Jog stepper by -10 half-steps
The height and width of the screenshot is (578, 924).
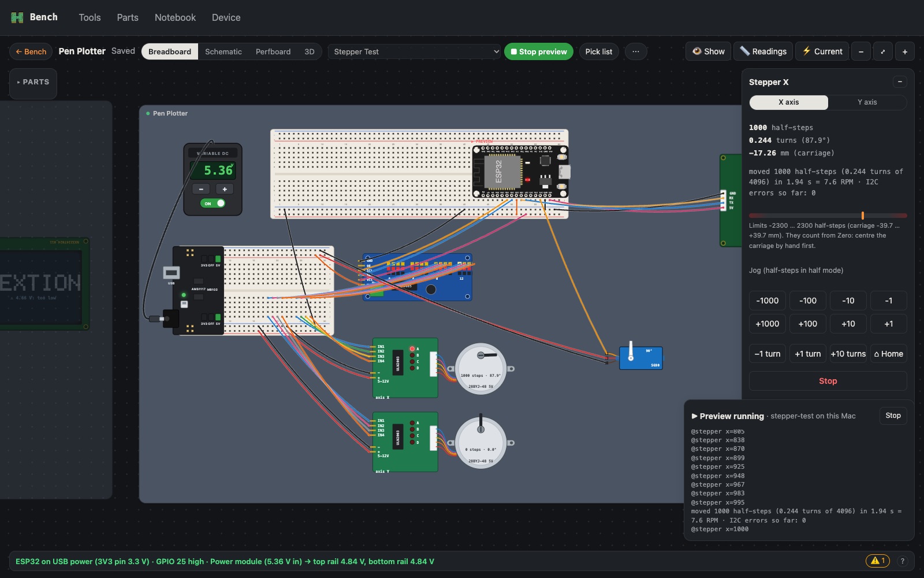(848, 301)
